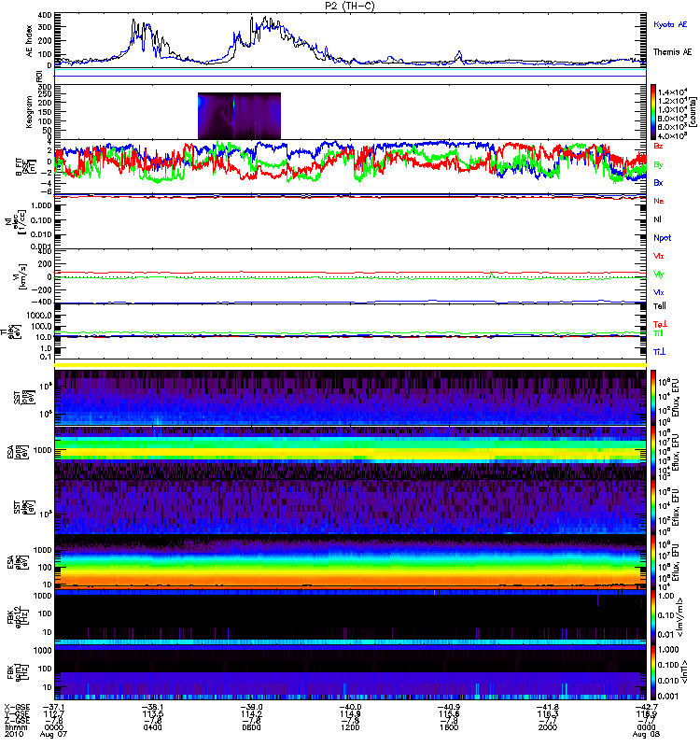Screen dimensions: 700x747
Task: Click the FBK nT color bar
Action: point(653,671)
